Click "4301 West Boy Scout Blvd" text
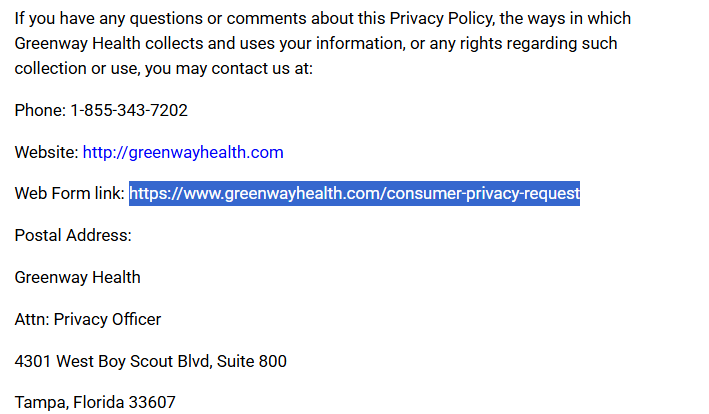The height and width of the screenshot is (414, 709). tap(109, 361)
